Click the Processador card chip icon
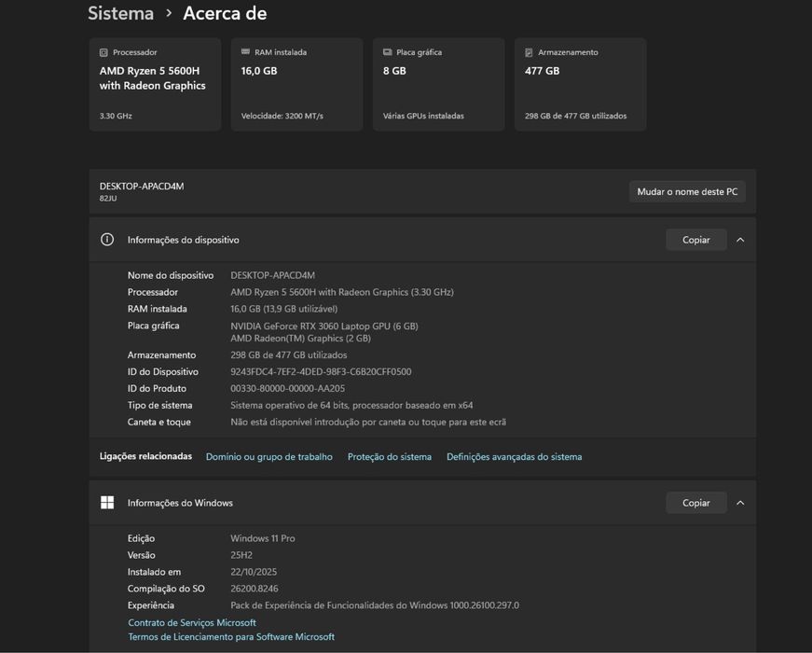 (103, 52)
